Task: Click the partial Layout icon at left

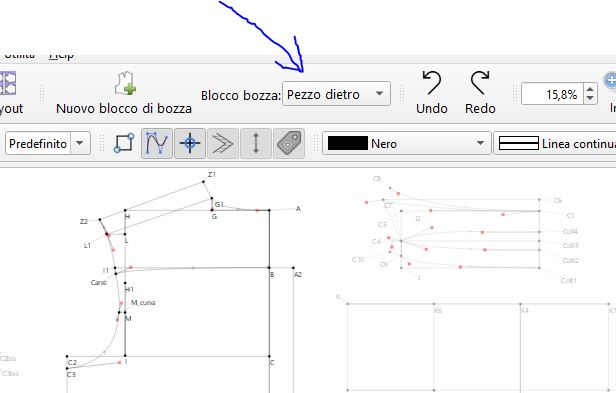Action: (8, 83)
